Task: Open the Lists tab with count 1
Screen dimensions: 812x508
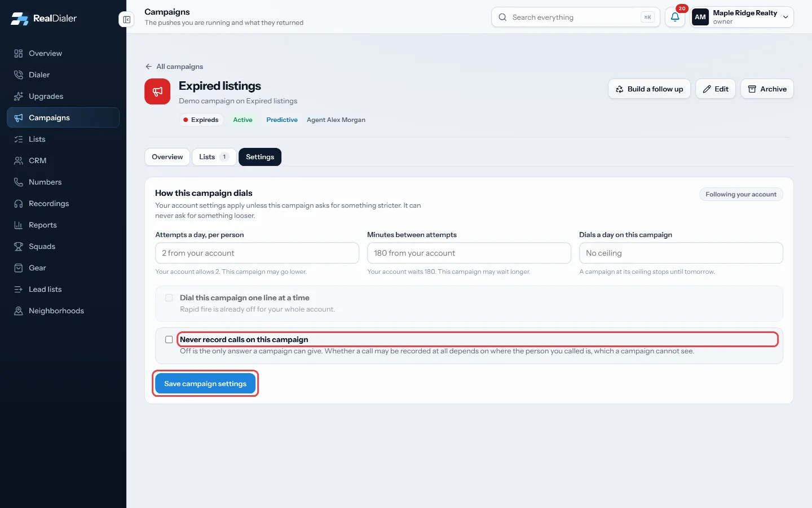Action: [x=214, y=157]
